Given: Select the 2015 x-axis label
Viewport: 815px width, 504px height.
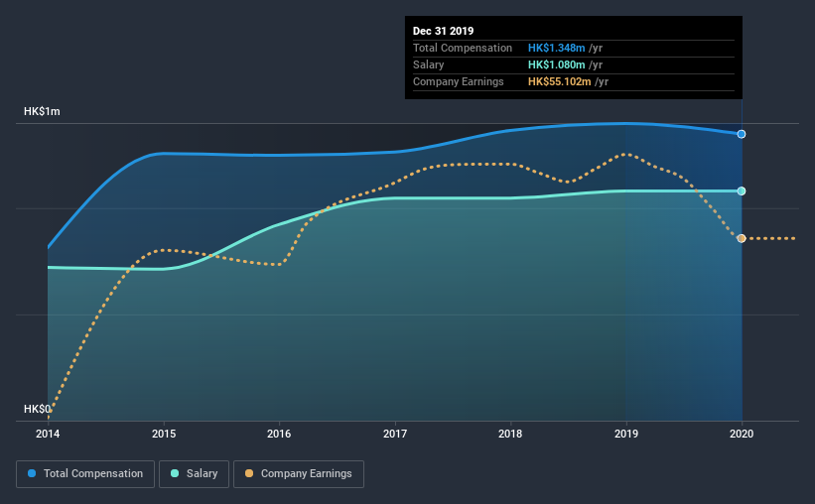Looking at the screenshot, I should coord(164,434).
